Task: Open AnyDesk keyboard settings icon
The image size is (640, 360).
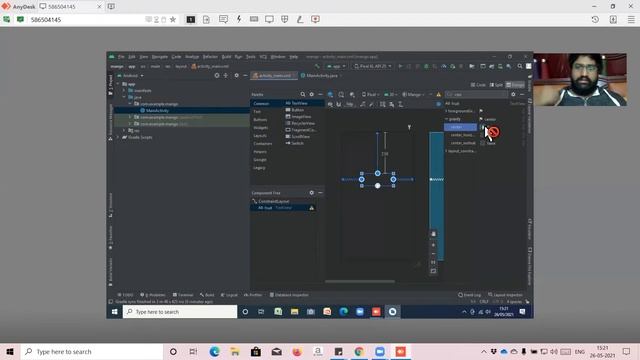Action: 254,19
